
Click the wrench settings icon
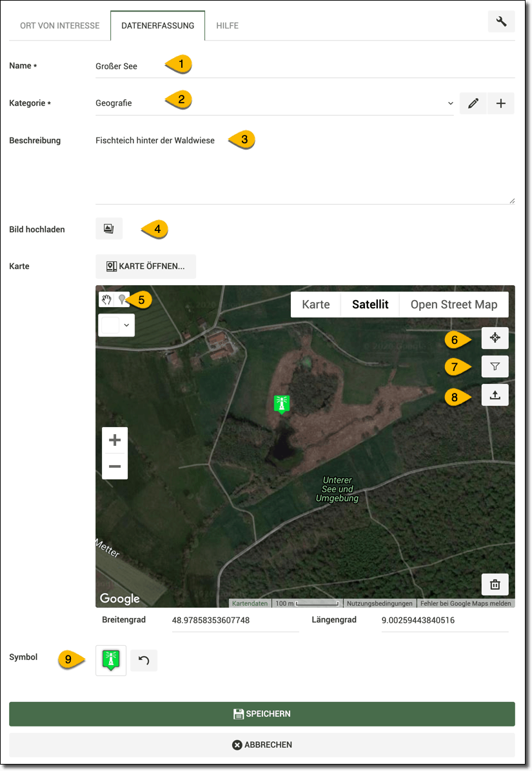click(x=501, y=21)
